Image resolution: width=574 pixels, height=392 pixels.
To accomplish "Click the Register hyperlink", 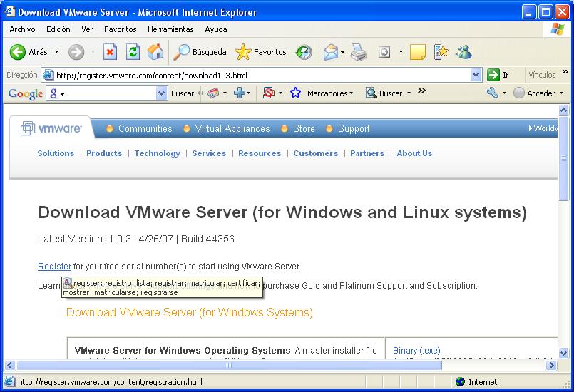I will click(x=54, y=267).
